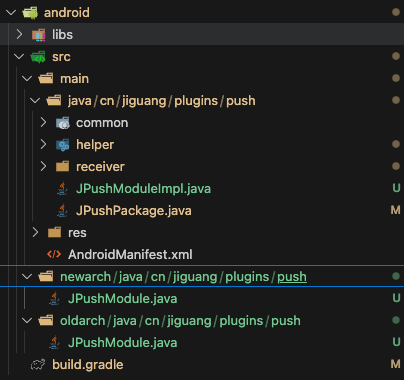Open JPushModule.java under oldarch
The height and width of the screenshot is (380, 404).
[122, 343]
